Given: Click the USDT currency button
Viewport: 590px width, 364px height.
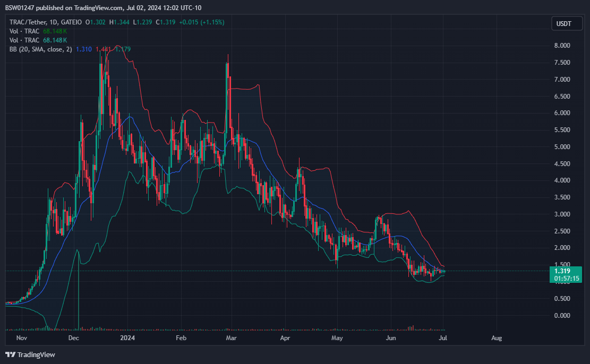Looking at the screenshot, I should pos(567,24).
